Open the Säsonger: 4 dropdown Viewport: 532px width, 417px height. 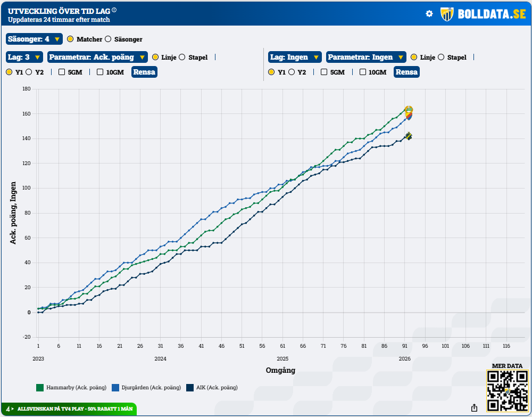(x=34, y=39)
